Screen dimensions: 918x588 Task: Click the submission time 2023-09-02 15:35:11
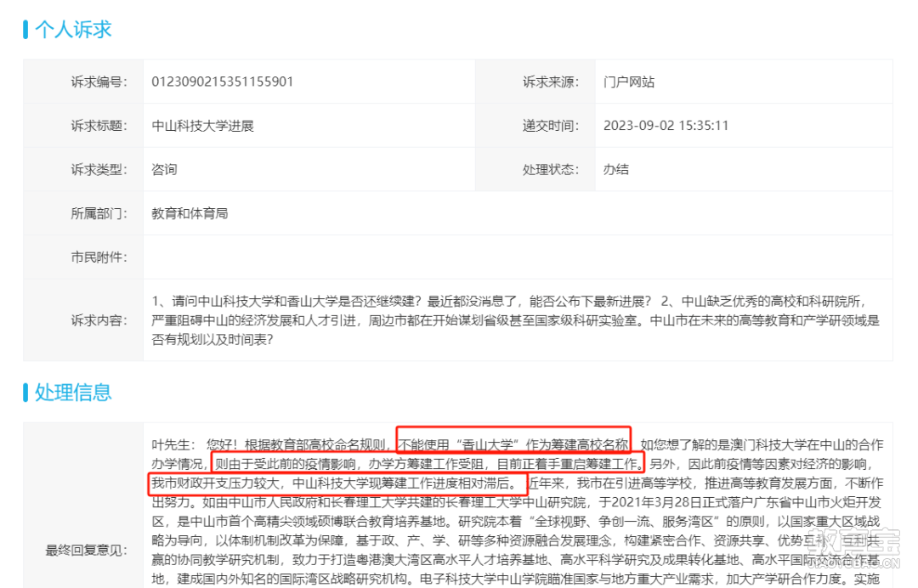[666, 126]
